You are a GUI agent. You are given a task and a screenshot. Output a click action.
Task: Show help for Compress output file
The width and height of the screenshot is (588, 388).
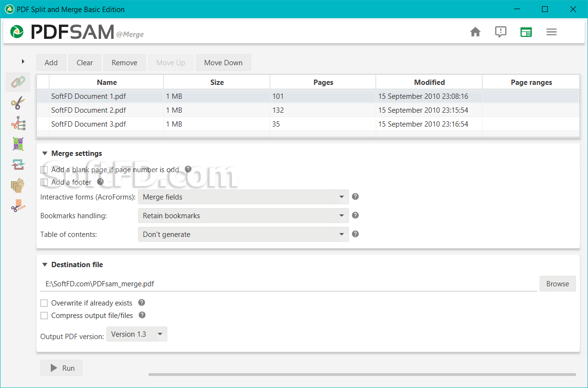142,315
